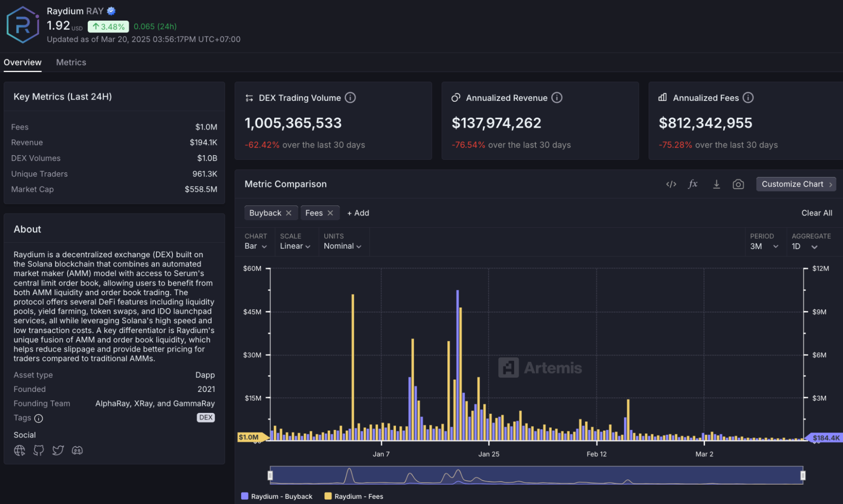
Task: Open embed code icon in Metric Comparison
Action: [671, 184]
